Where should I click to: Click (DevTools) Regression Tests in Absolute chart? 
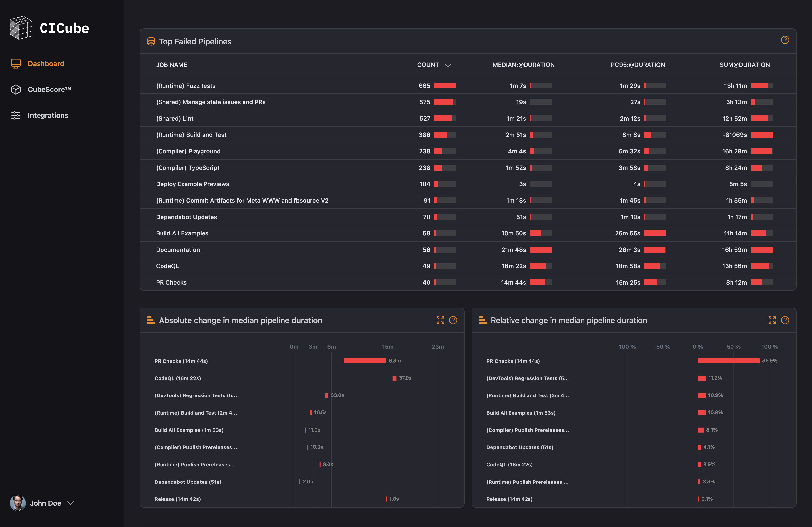pyautogui.click(x=196, y=395)
